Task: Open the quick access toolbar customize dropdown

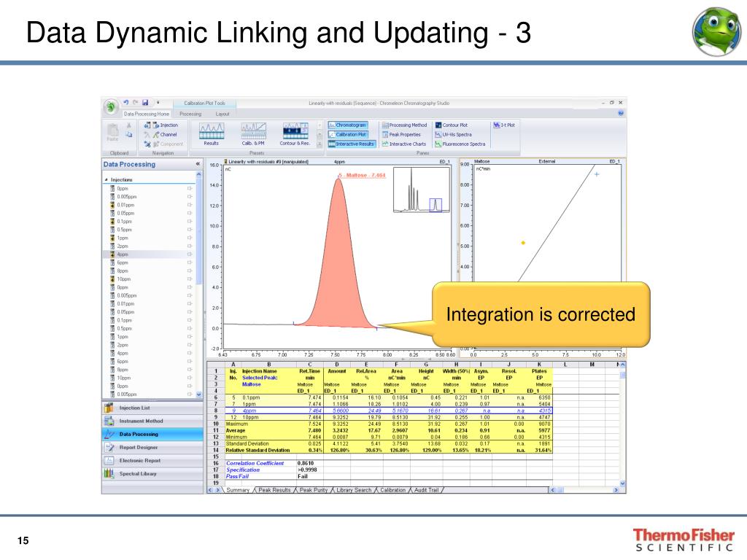Action: pyautogui.click(x=158, y=102)
